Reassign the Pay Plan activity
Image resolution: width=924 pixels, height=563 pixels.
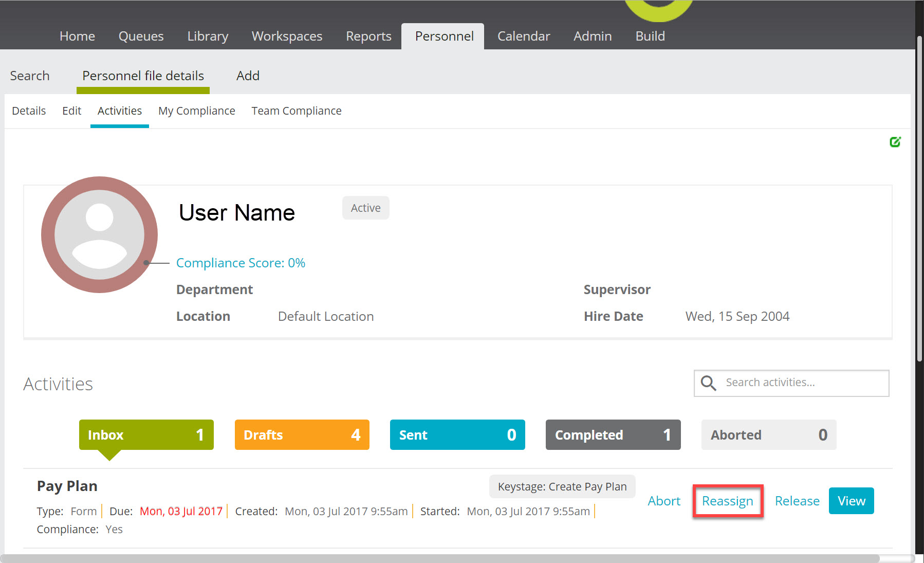[727, 501]
